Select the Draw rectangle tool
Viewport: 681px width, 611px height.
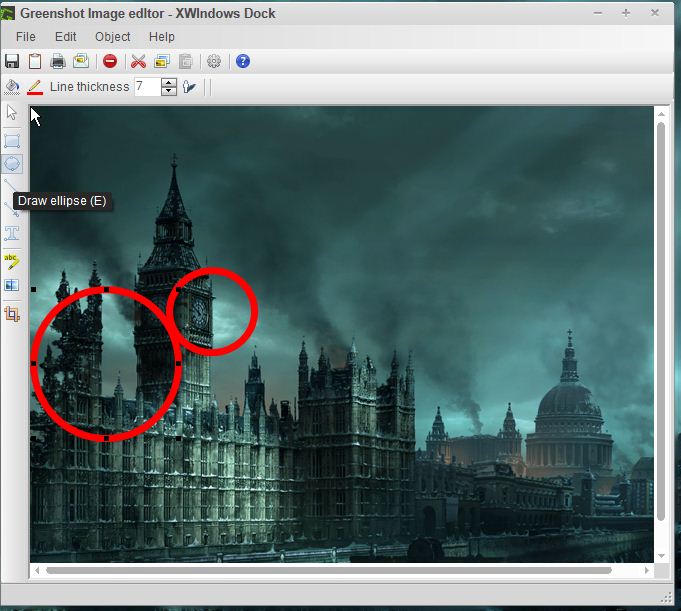click(12, 140)
